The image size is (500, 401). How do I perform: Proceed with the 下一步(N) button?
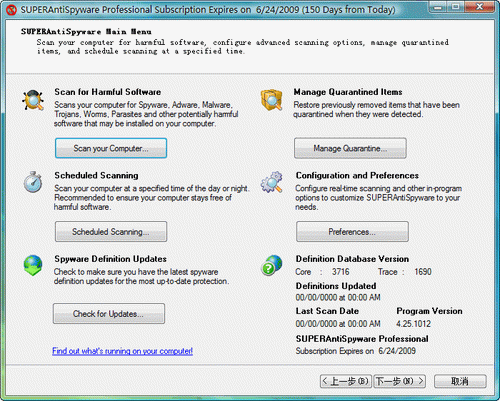[x=400, y=381]
